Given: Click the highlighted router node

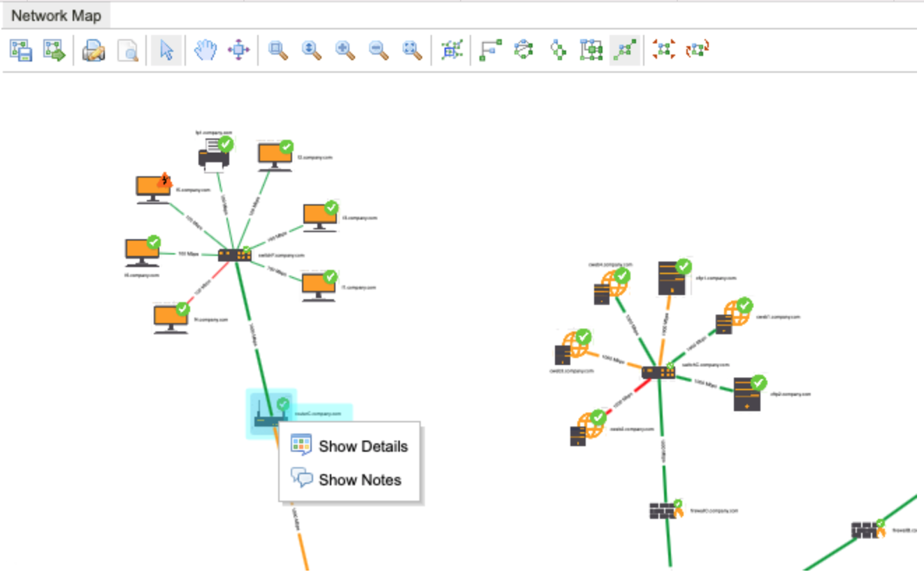Looking at the screenshot, I should point(271,414).
